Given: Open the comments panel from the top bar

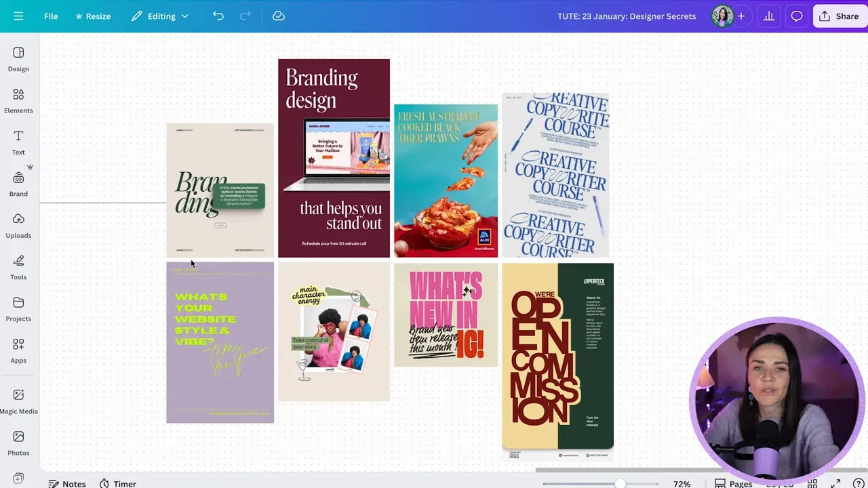Looking at the screenshot, I should tap(797, 16).
